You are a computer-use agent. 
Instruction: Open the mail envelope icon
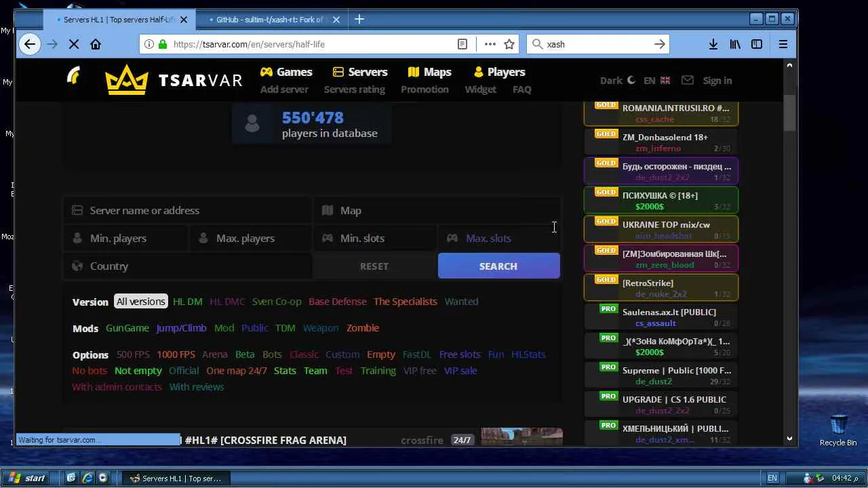pos(688,80)
